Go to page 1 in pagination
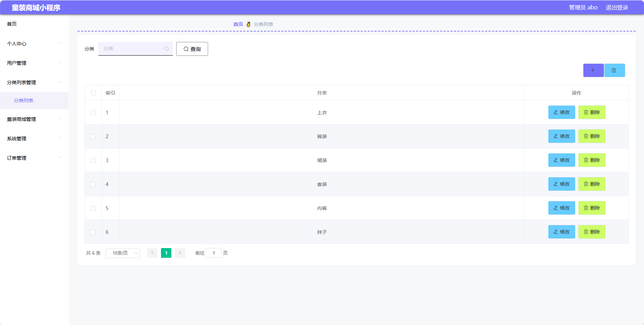Viewport: 644px width, 325px height. pos(166,253)
